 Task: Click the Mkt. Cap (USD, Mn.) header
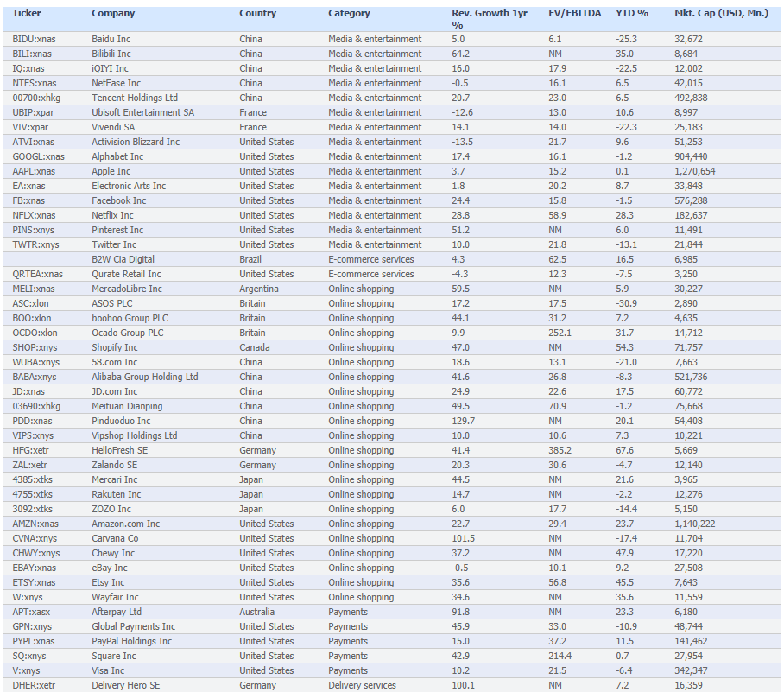tap(721, 14)
